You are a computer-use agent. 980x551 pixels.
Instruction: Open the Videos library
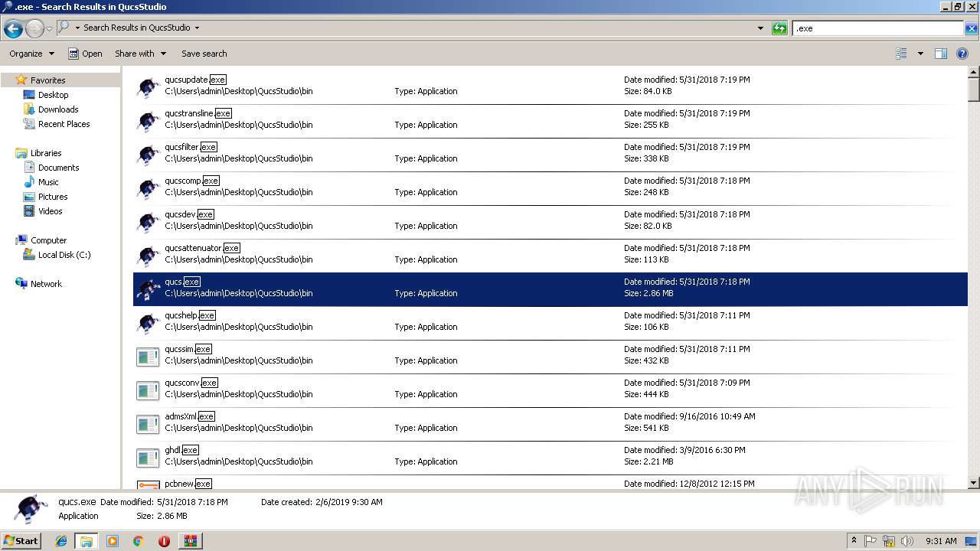pyautogui.click(x=51, y=211)
